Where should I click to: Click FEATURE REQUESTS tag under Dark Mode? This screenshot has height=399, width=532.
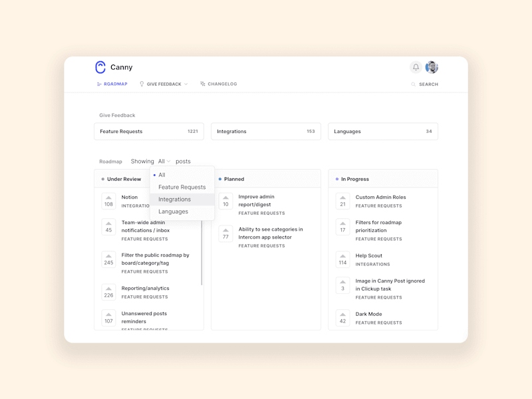click(378, 323)
